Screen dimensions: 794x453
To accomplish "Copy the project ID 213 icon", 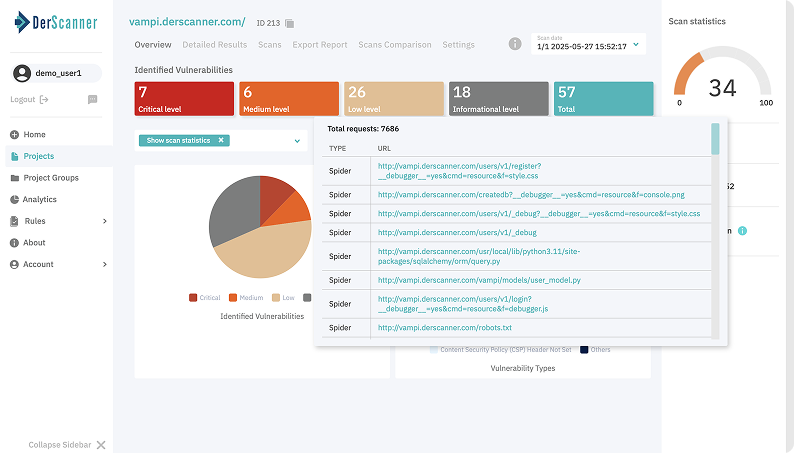I will 289,23.
